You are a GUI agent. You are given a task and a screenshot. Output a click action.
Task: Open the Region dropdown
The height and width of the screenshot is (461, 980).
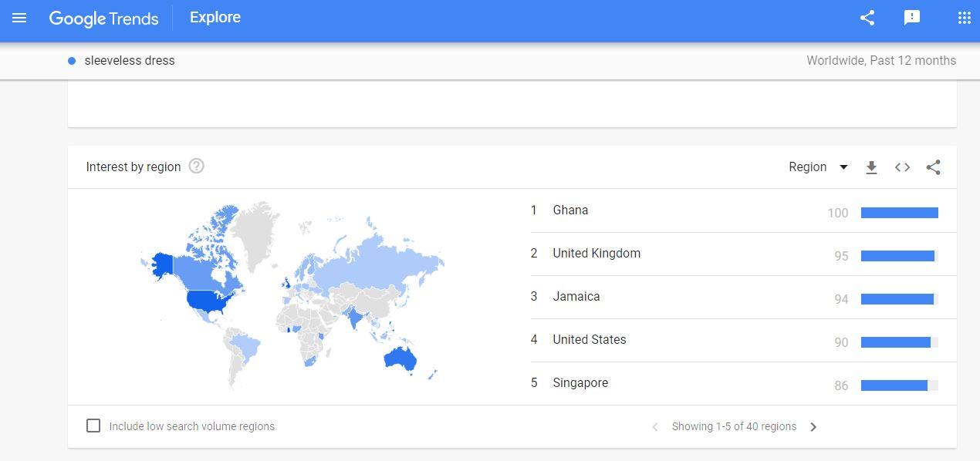818,167
